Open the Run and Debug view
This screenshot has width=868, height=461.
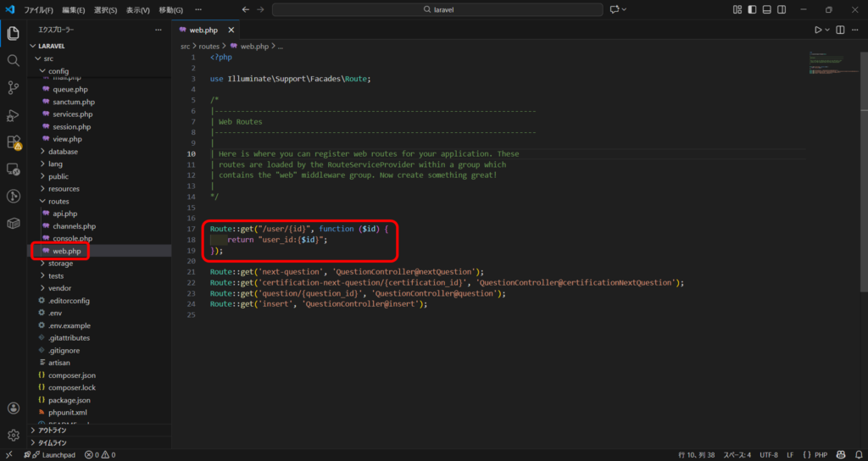pyautogui.click(x=13, y=114)
